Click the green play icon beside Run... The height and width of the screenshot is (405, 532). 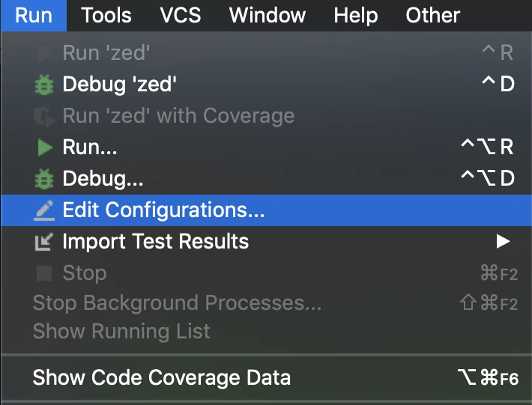44,148
